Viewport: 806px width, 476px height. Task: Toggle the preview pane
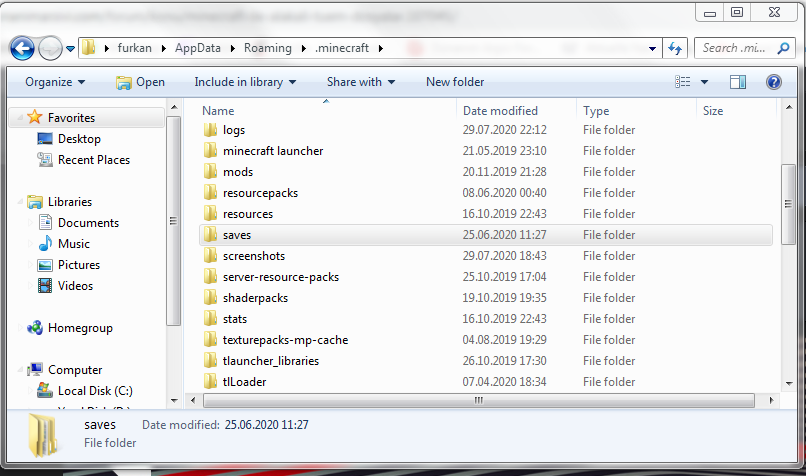tap(738, 82)
